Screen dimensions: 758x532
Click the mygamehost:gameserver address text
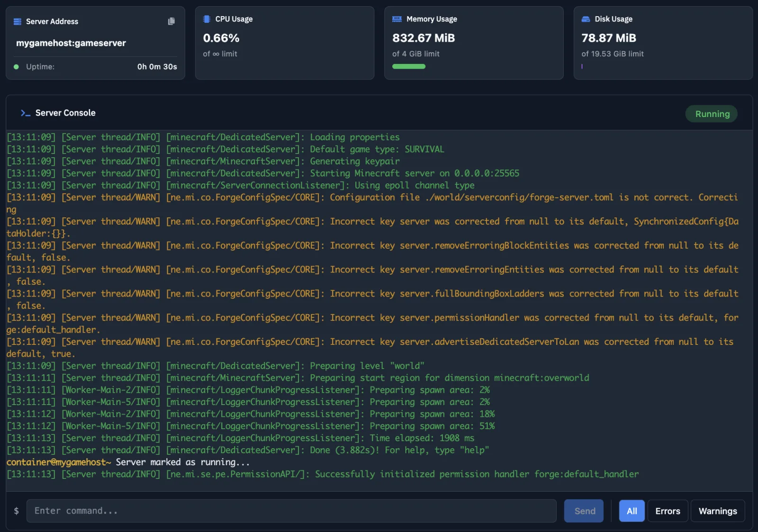click(x=71, y=43)
